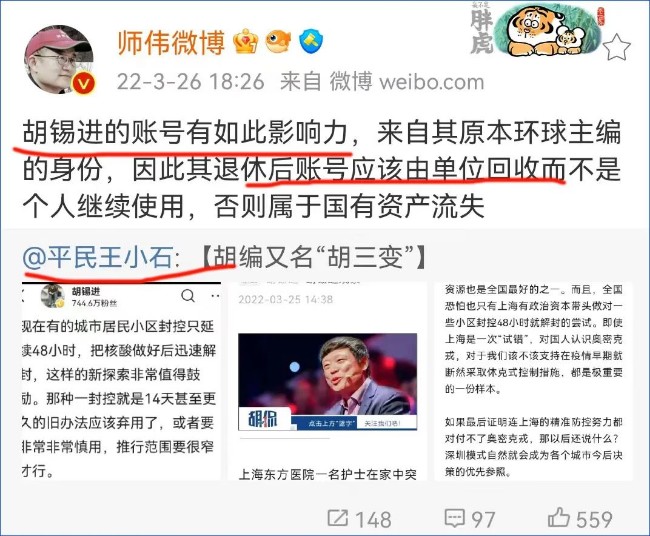Favorite post with the star icon
This screenshot has height=536, width=650.
tap(616, 47)
